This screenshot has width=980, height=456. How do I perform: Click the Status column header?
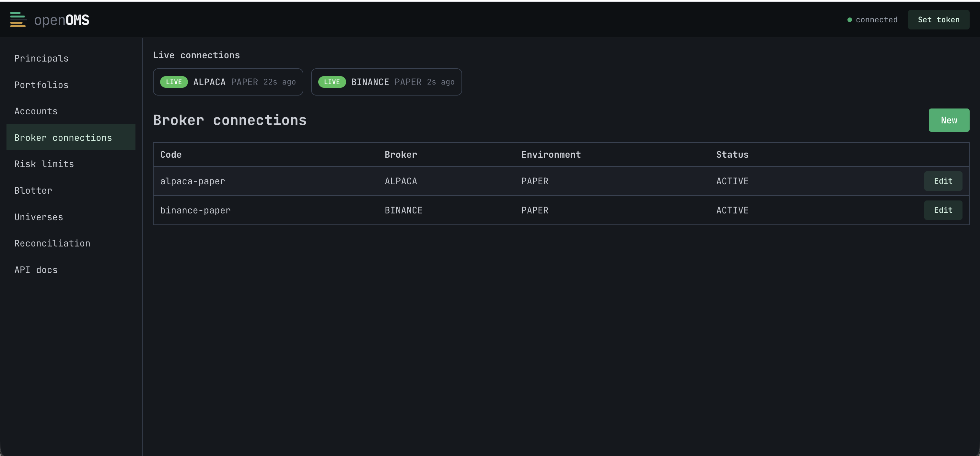[x=732, y=154]
